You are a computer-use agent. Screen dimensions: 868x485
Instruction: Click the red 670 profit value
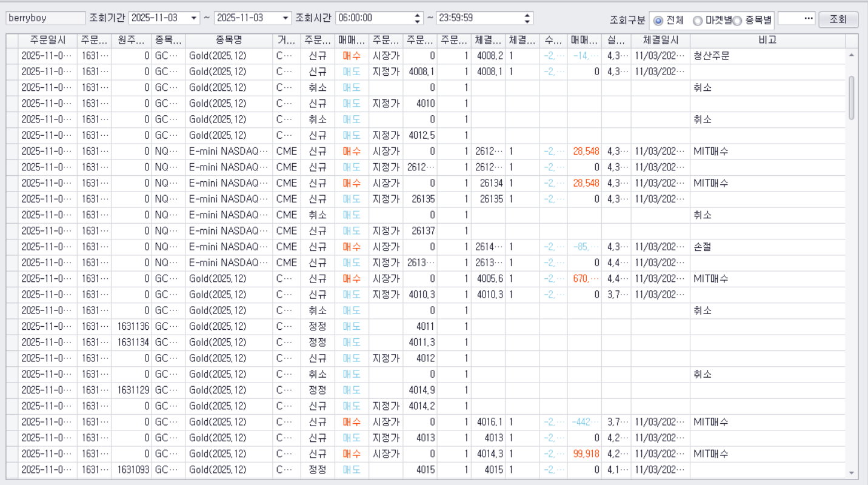click(x=586, y=278)
